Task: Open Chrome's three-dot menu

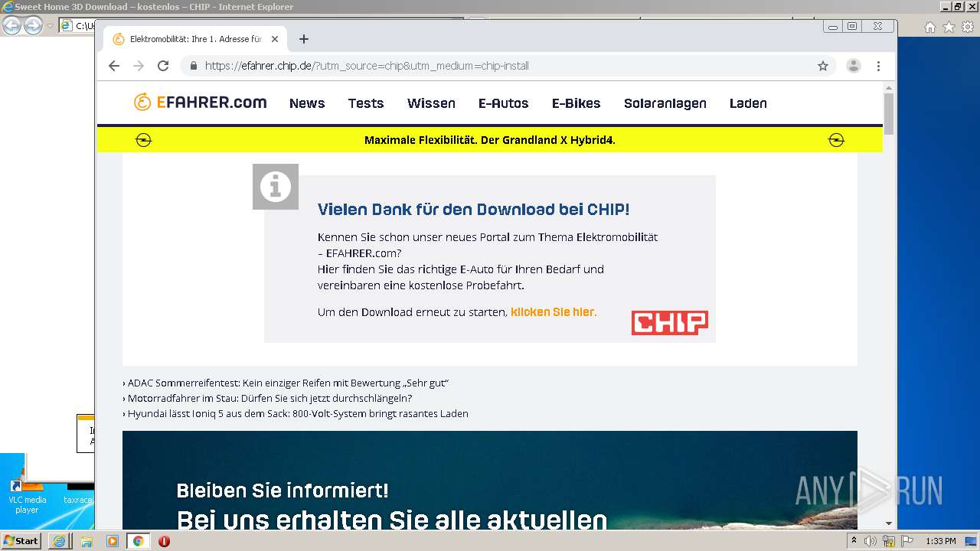Action: 879,66
